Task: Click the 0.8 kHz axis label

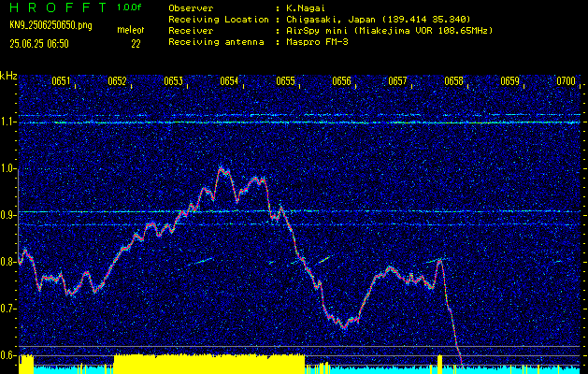Action: [x=6, y=262]
